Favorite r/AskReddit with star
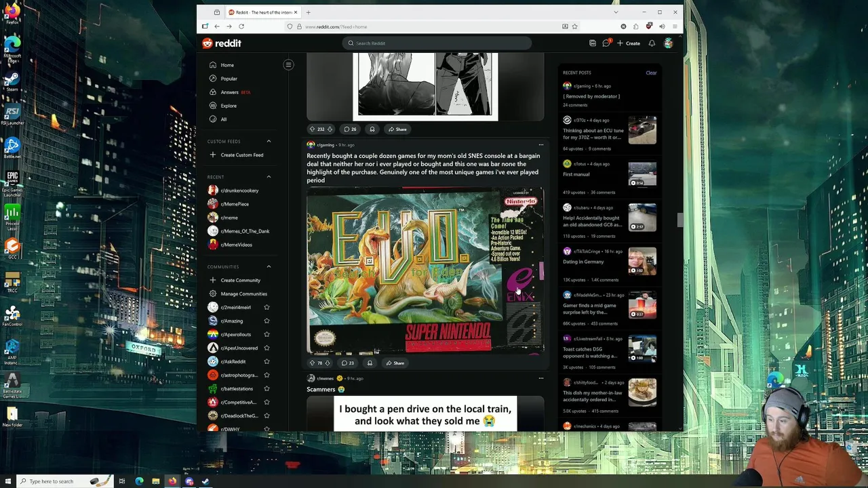Screen dimensions: 868x488 click(x=267, y=361)
